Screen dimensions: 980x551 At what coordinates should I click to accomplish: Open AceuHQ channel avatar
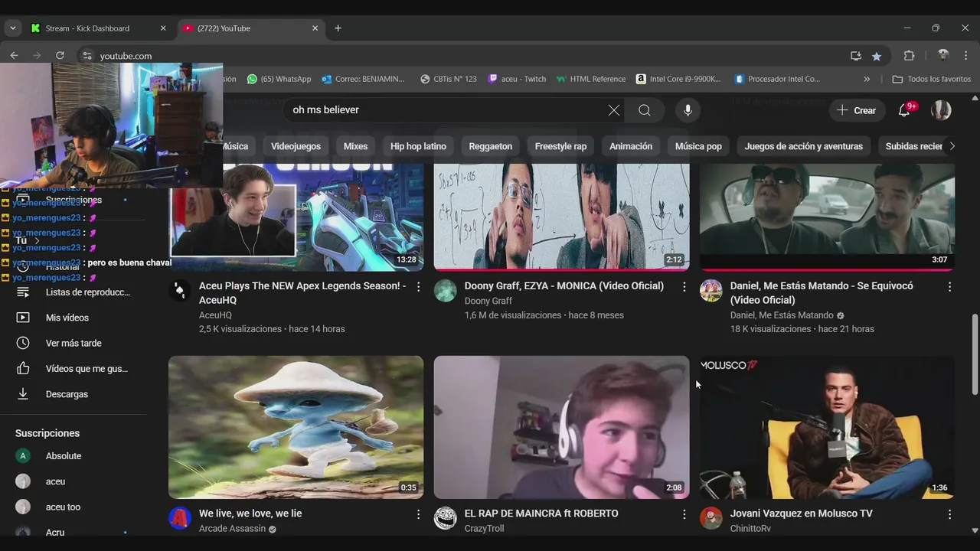point(180,290)
